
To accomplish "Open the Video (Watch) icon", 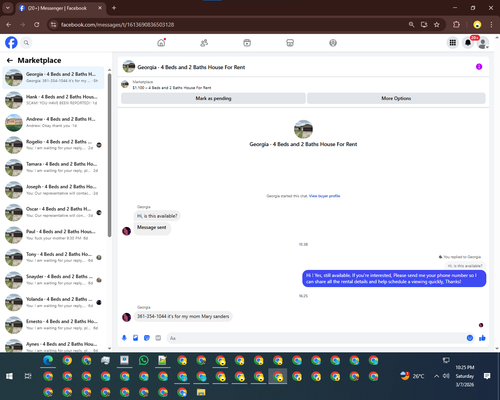I will 247,43.
